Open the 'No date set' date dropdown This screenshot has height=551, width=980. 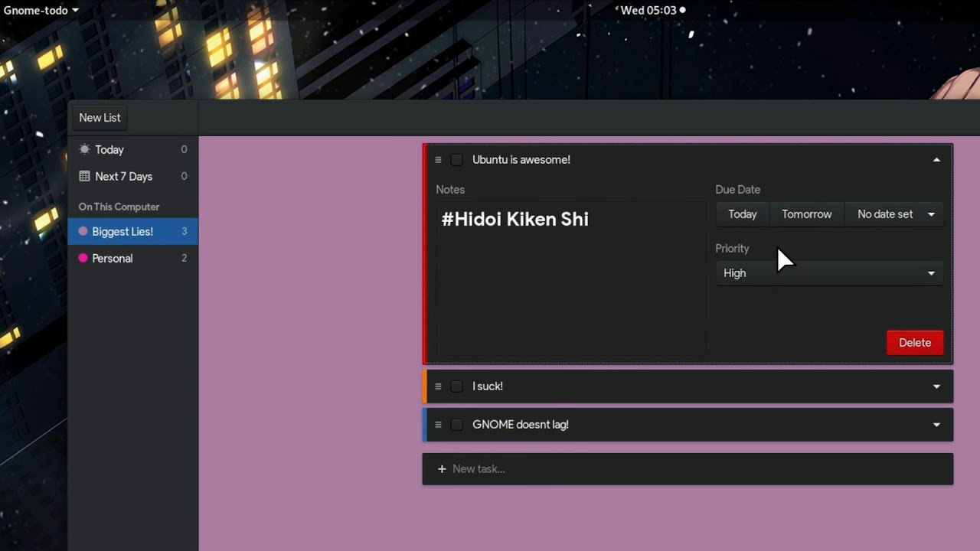point(894,214)
